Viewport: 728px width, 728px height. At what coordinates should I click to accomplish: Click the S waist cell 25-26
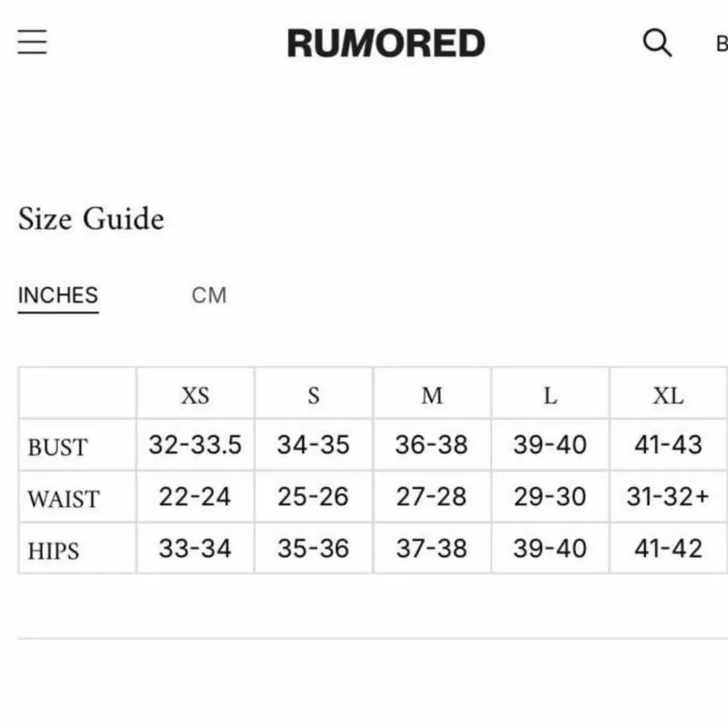pos(313,496)
